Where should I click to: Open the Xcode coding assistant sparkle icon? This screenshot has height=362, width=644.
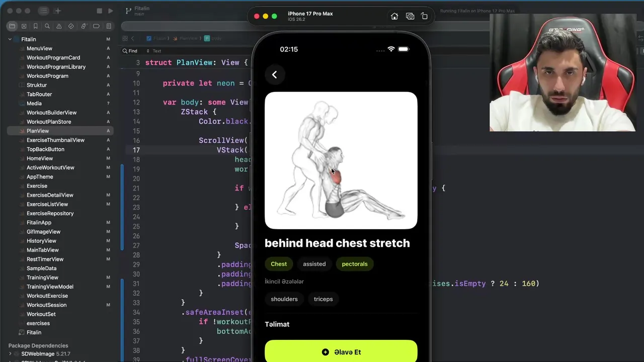57,11
